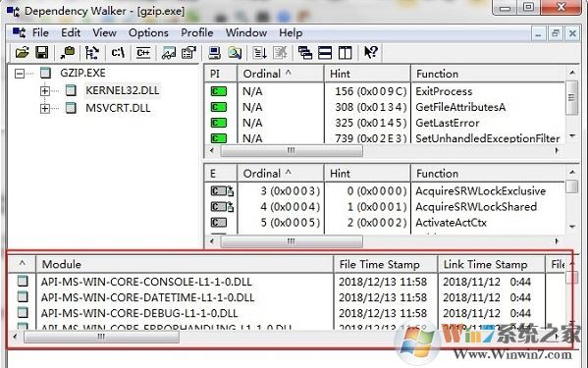Click the green C icon for GetFileAttributesA
The image size is (588, 368).
[219, 107]
